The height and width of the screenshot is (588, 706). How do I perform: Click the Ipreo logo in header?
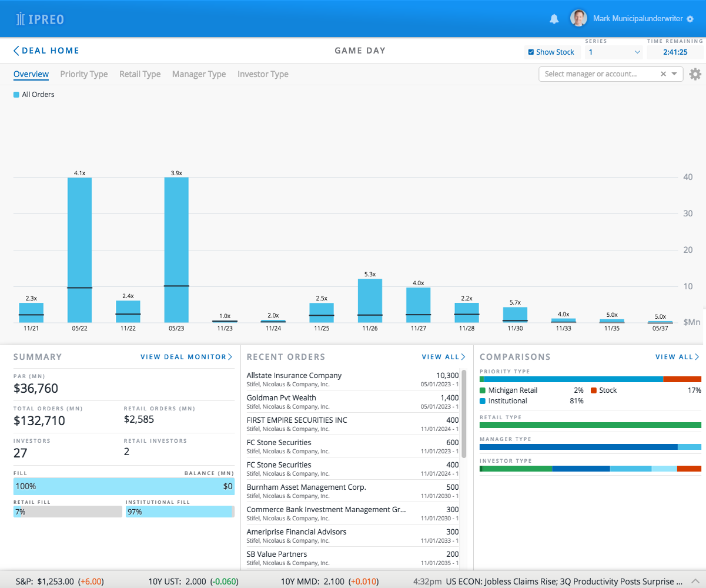[x=40, y=19]
